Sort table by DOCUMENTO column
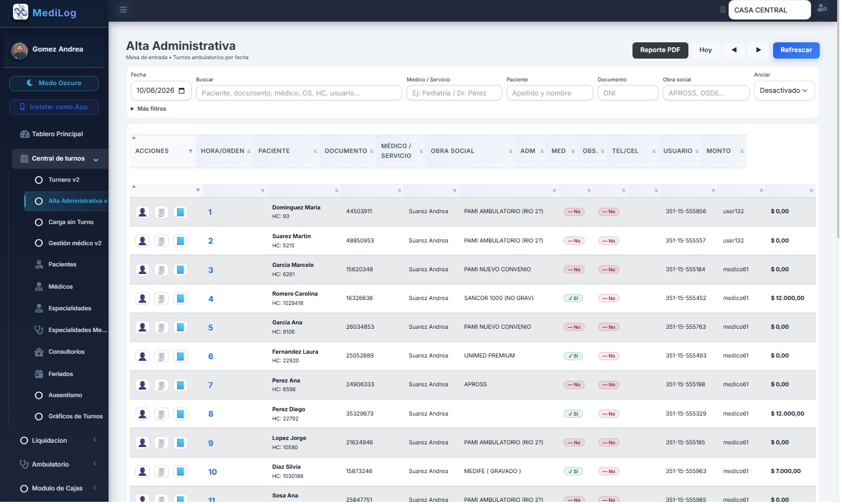Image resolution: width=842 pixels, height=504 pixels. (x=348, y=151)
